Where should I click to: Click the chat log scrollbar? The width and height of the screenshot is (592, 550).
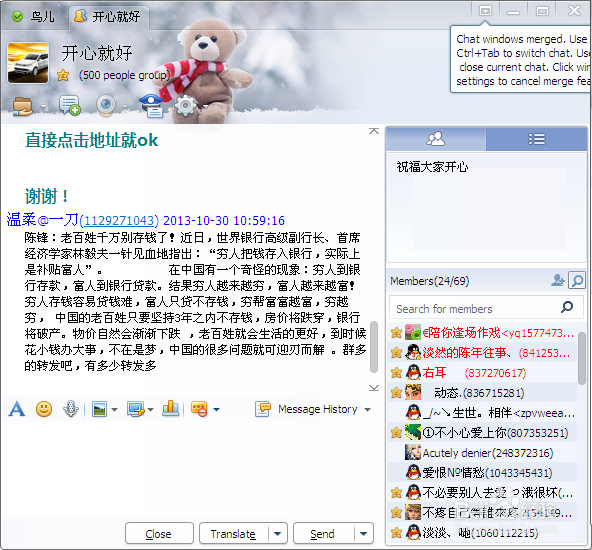(x=374, y=347)
